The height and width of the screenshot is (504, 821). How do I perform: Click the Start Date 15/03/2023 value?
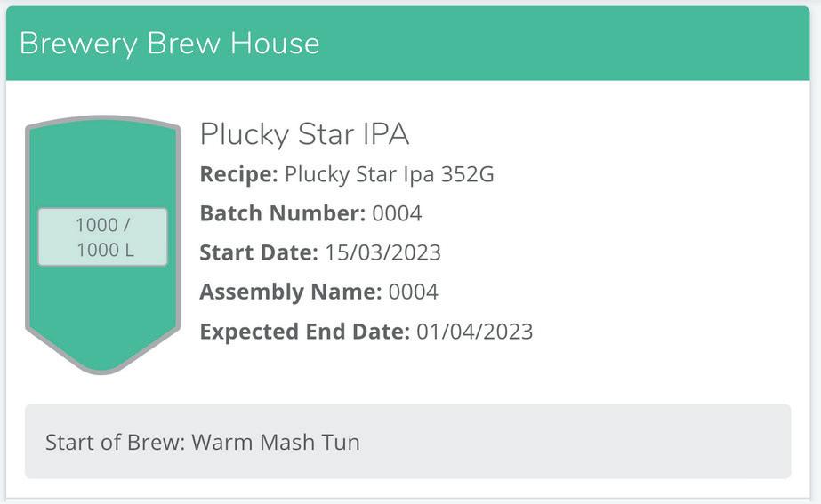pyautogui.click(x=382, y=252)
